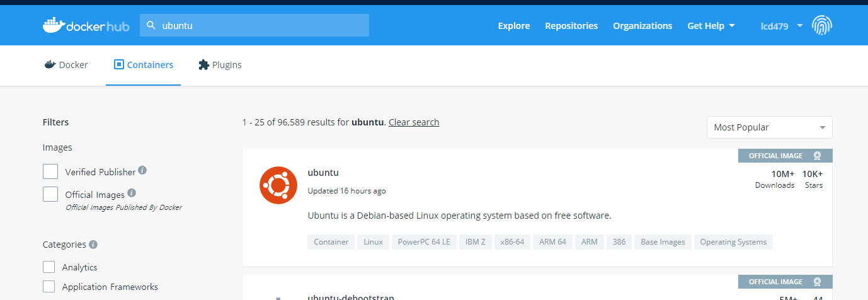
Task: Click the 386 architecture tag
Action: click(619, 242)
